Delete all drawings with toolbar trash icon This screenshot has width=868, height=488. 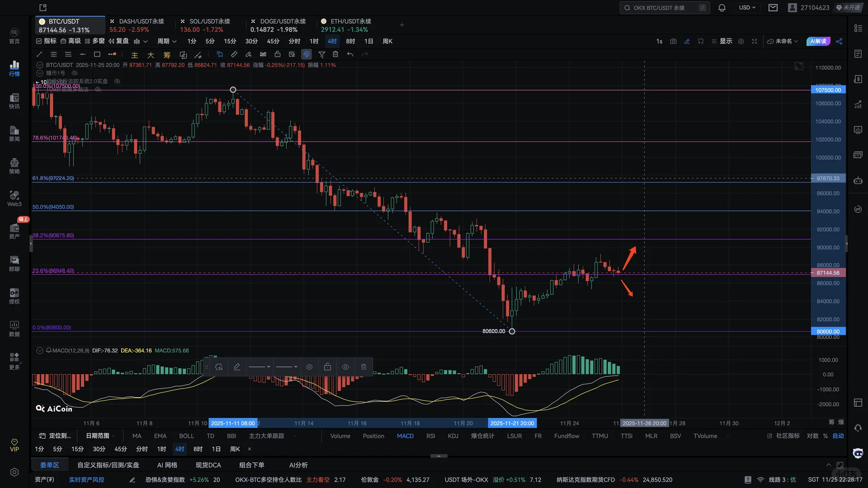(335, 54)
